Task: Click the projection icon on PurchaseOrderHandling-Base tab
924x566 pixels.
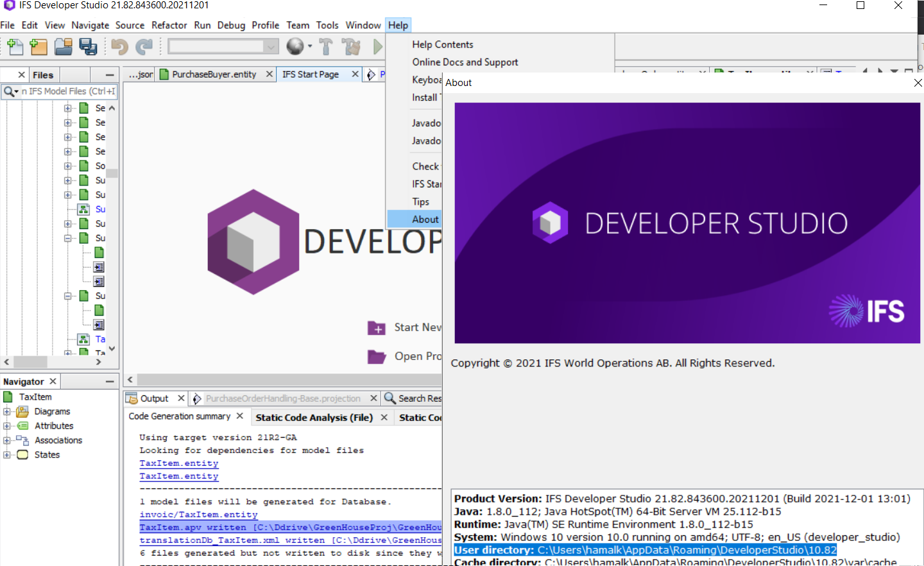Action: pyautogui.click(x=197, y=399)
